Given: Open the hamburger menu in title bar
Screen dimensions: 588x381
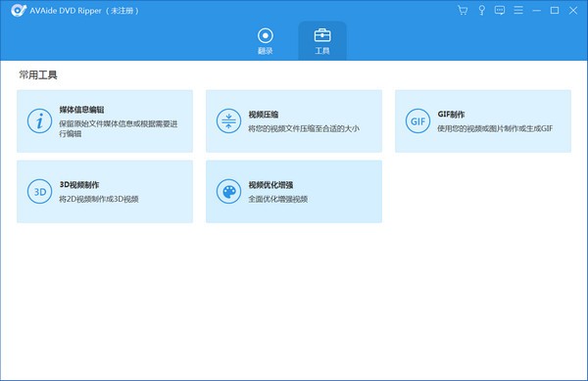Looking at the screenshot, I should 518,10.
